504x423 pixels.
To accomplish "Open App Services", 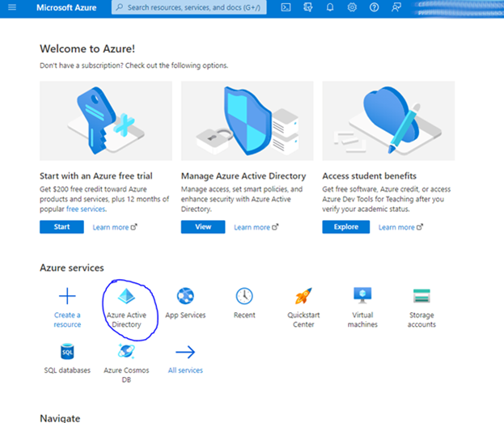I will tap(185, 296).
